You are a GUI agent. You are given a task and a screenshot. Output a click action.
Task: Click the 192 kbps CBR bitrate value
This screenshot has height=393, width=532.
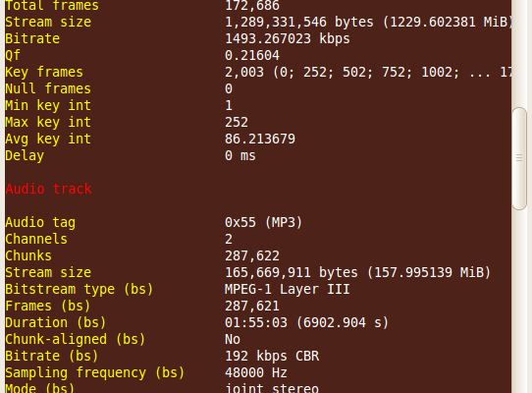[x=272, y=356]
